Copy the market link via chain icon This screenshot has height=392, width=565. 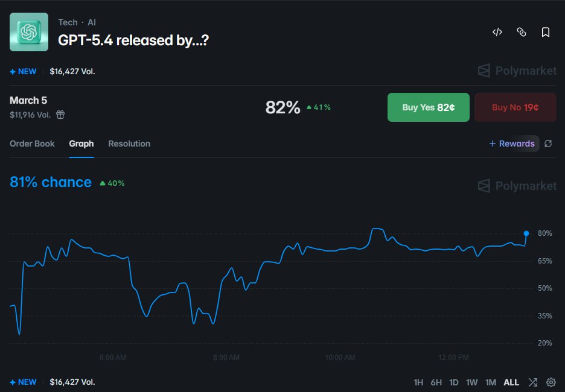click(521, 32)
